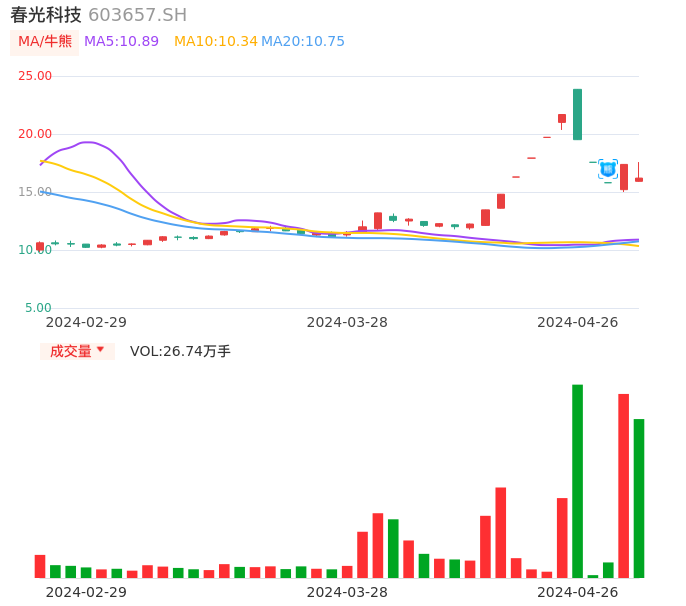686x606 pixels.
Task: Click the 2024-02-29 date under price chart
Action: coord(86,323)
